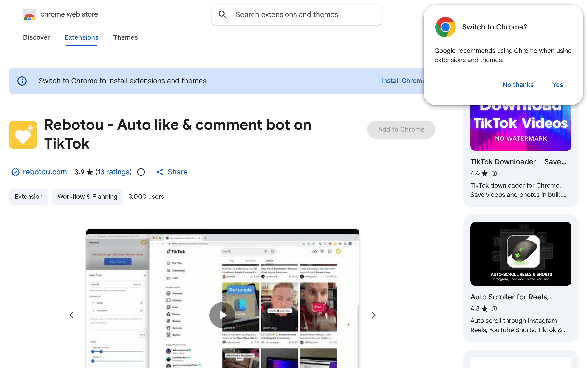Click the TikTok downloader for Chrome description
The image size is (588, 368).
coord(518,190)
